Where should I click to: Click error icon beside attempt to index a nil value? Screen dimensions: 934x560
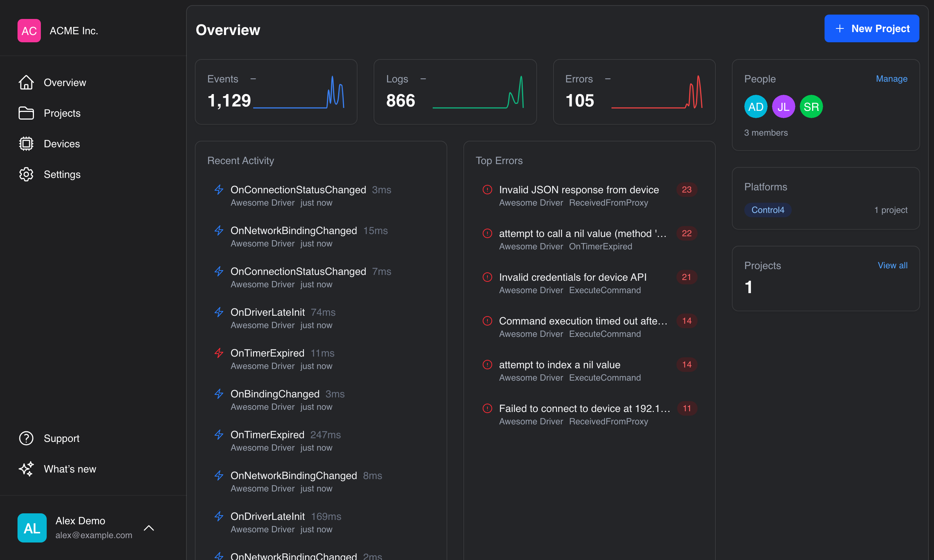(487, 365)
